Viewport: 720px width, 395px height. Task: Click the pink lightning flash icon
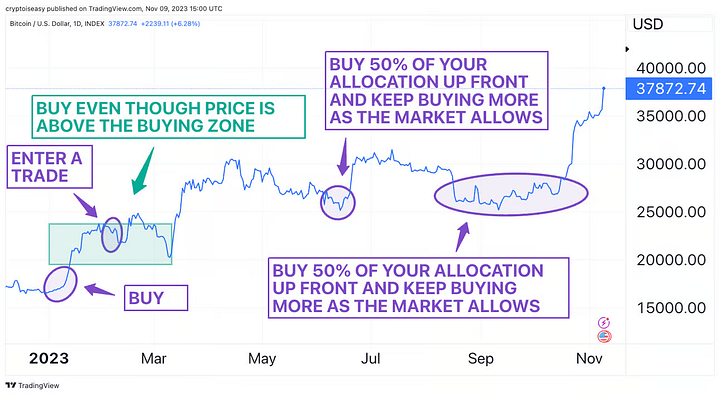coord(604,322)
